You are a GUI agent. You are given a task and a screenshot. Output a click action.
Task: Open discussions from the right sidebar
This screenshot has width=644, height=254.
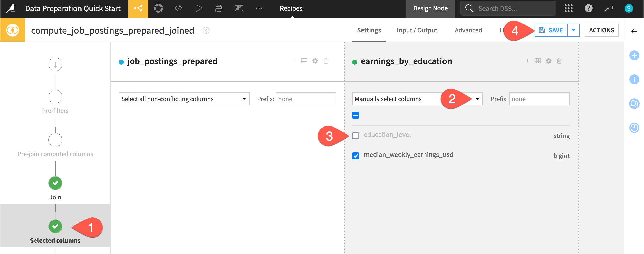click(634, 103)
